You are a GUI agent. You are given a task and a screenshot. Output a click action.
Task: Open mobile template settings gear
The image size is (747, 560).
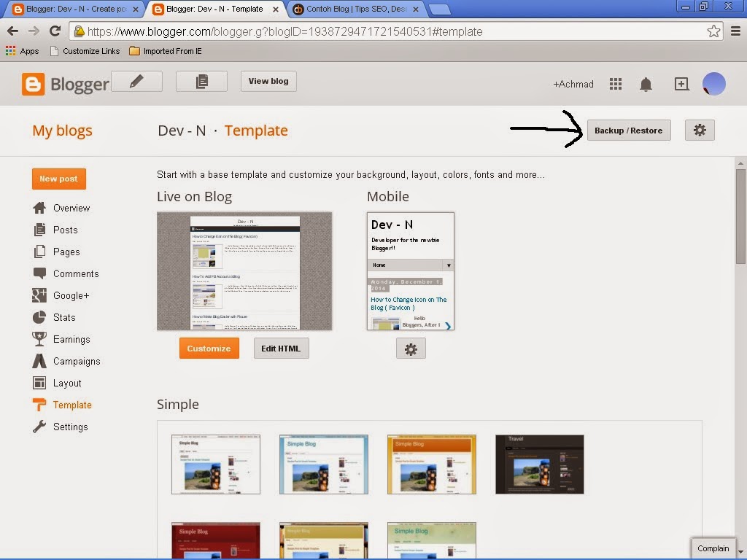point(411,349)
